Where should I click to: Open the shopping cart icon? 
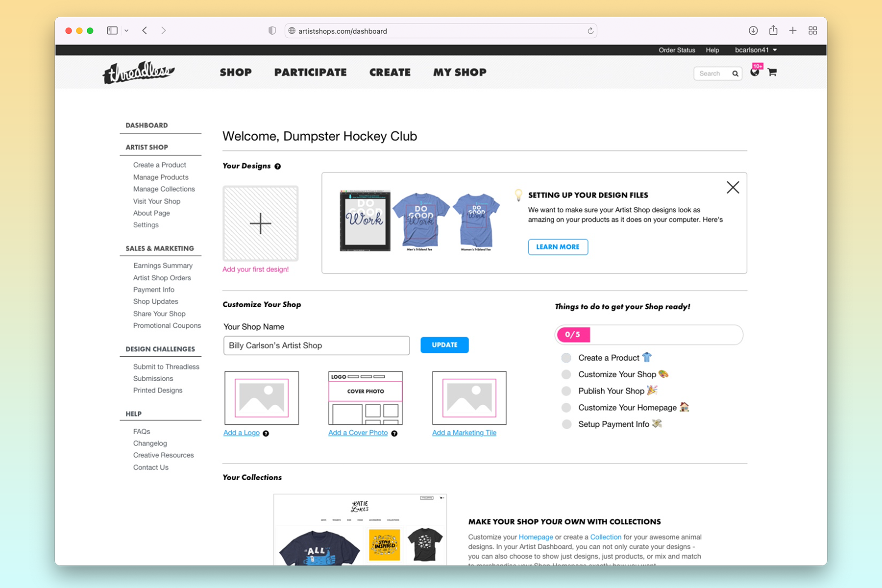pos(772,73)
